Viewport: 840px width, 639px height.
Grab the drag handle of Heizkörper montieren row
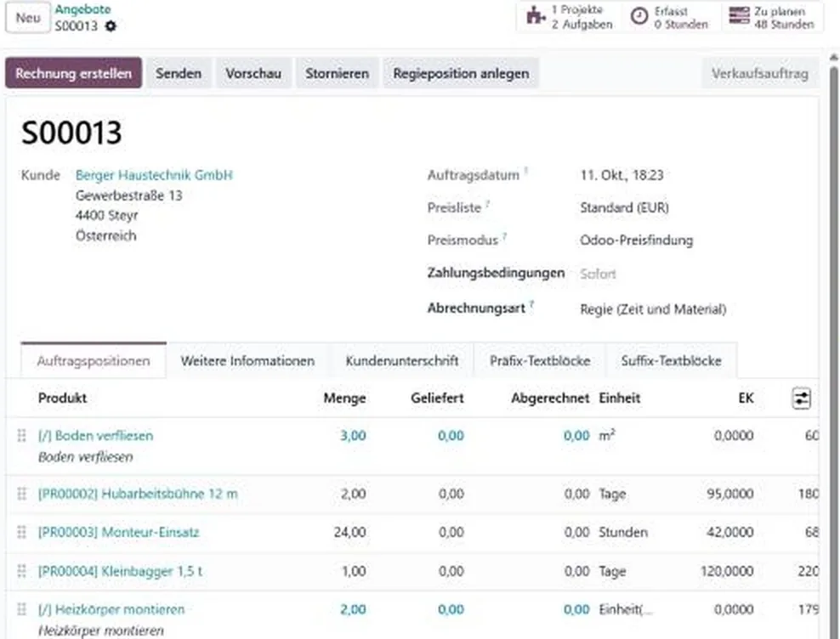21,609
